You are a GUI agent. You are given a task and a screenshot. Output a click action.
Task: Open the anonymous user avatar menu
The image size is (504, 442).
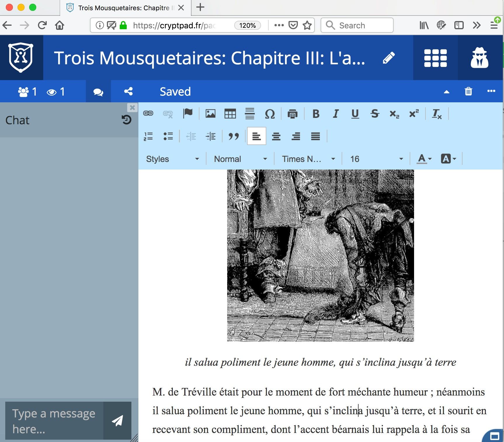point(479,58)
